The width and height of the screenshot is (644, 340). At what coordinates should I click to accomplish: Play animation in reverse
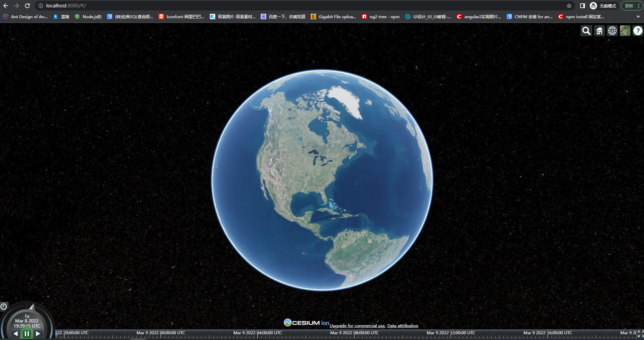[16, 334]
